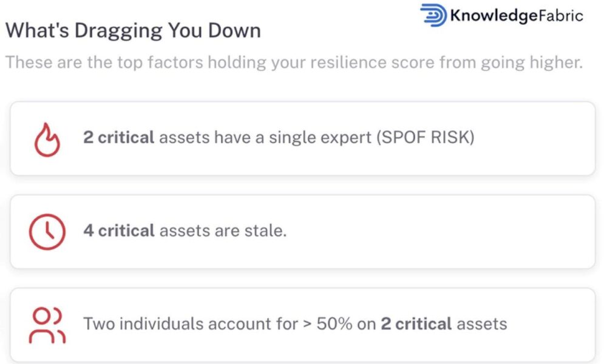Open the single expert SPOF RISK card
The width and height of the screenshot is (607, 364).
point(303,138)
